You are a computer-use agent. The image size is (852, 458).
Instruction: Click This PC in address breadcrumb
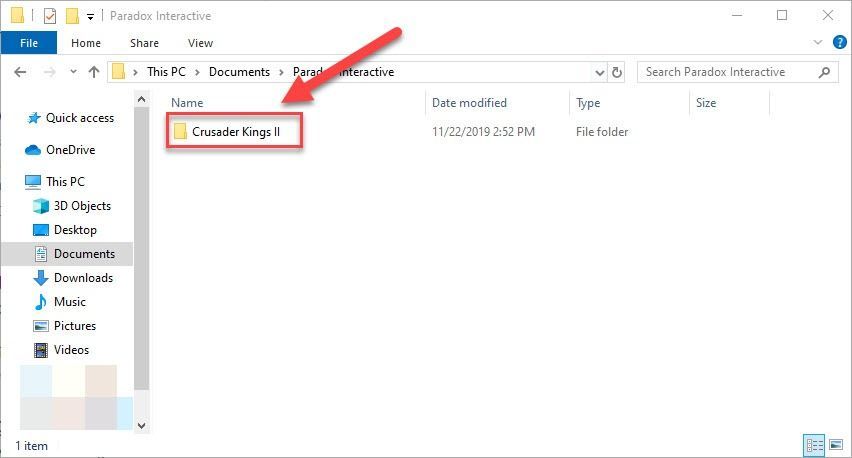coord(166,72)
